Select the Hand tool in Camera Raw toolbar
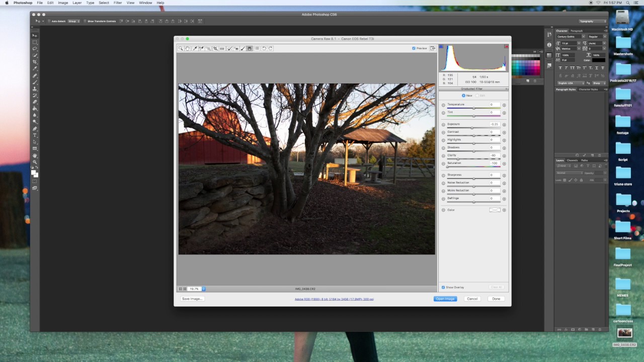The image size is (644, 362). pos(188,48)
